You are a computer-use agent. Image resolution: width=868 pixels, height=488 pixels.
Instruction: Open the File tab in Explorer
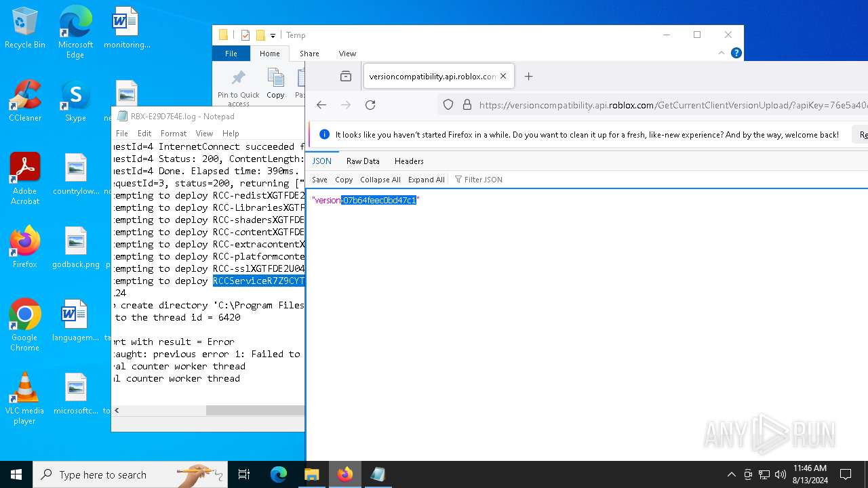231,54
